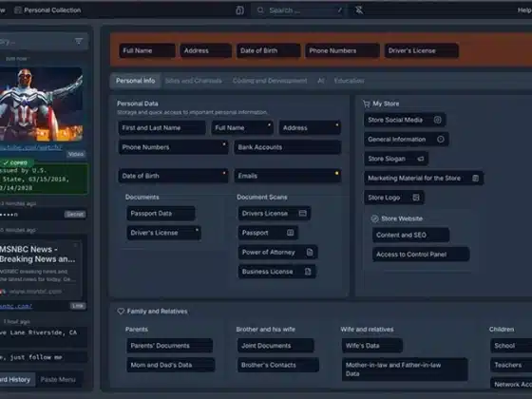The width and height of the screenshot is (532, 399).
Task: Open the Sites and Channels tab
Action: coord(194,81)
